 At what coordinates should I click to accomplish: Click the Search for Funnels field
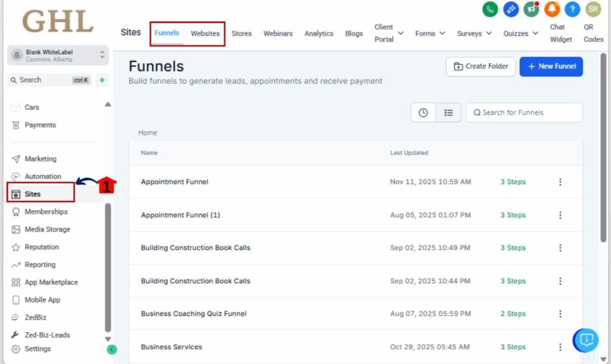(x=524, y=112)
